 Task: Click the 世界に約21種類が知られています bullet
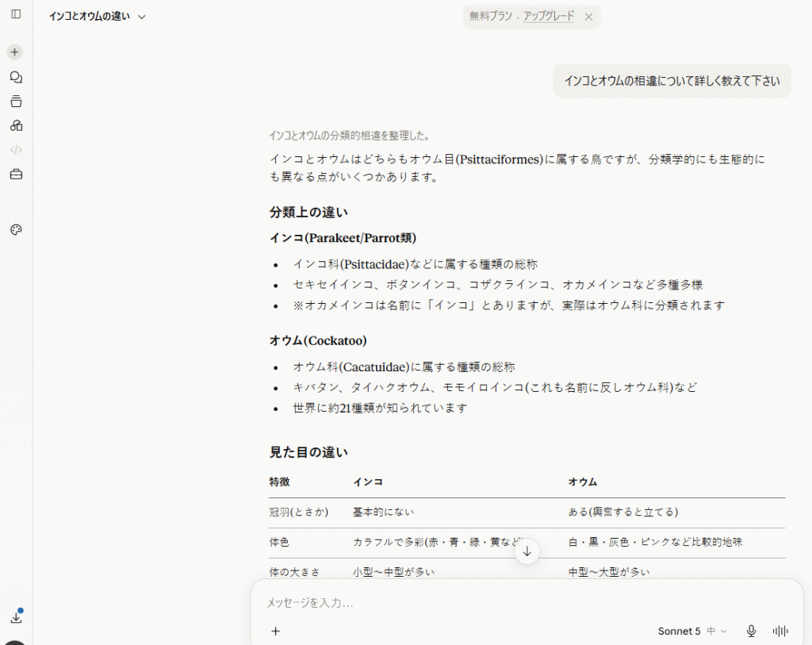tap(380, 409)
